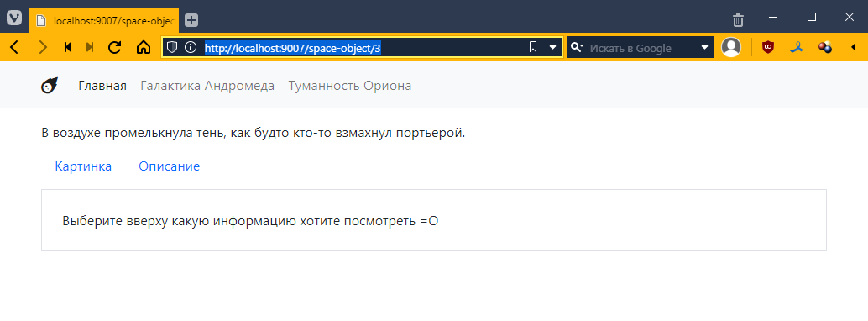
Task: Go to the browser home page
Action: (x=143, y=47)
